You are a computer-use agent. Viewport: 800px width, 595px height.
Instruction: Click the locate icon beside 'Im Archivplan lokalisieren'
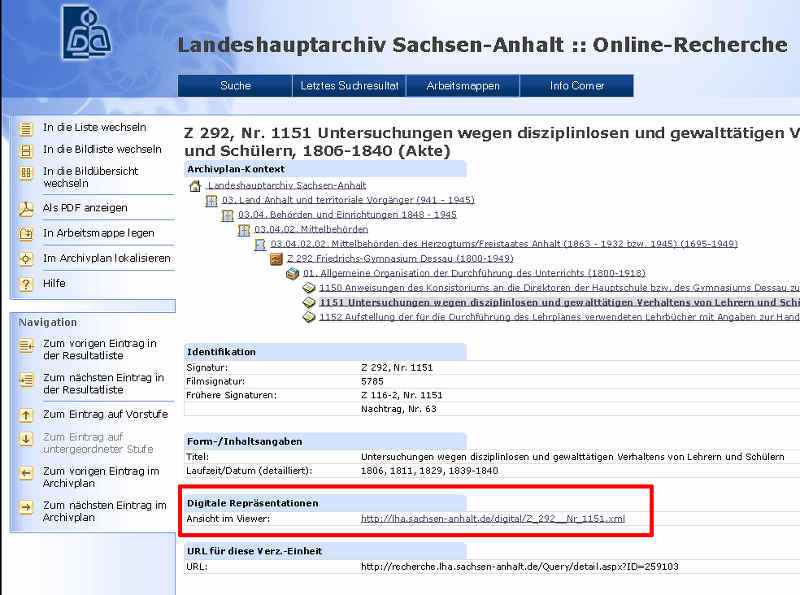tap(26, 259)
